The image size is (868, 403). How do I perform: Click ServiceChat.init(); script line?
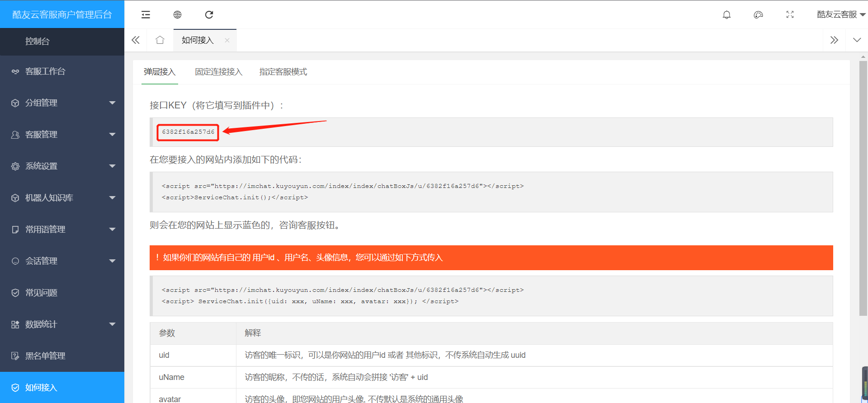click(235, 197)
